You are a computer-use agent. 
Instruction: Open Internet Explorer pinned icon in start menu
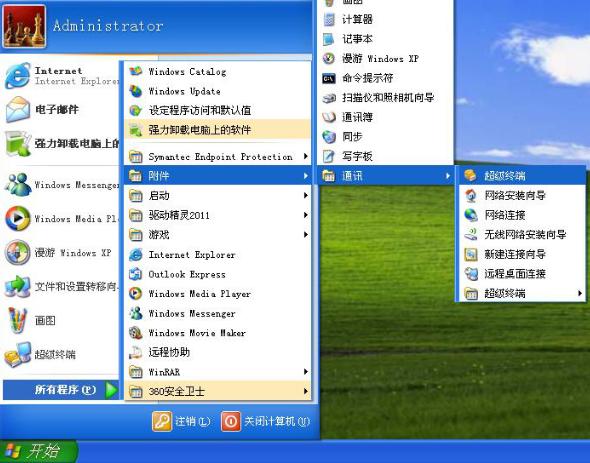18,75
